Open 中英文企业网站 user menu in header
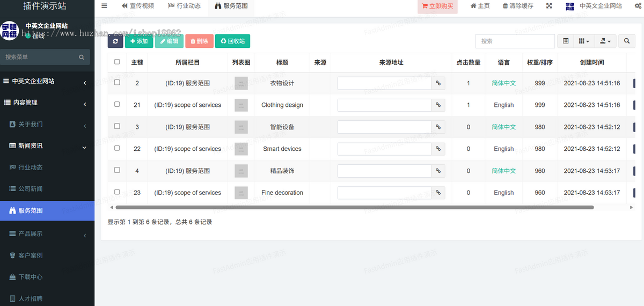This screenshot has height=306, width=644. [x=601, y=6]
